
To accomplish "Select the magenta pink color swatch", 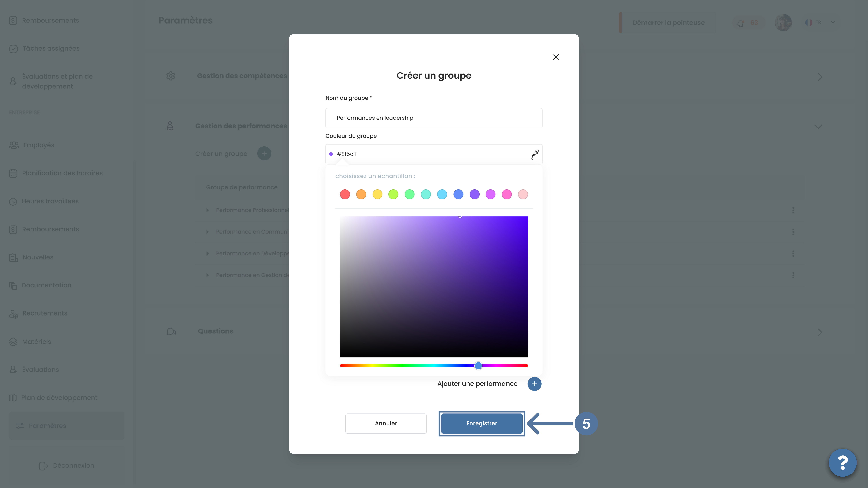I will (507, 194).
